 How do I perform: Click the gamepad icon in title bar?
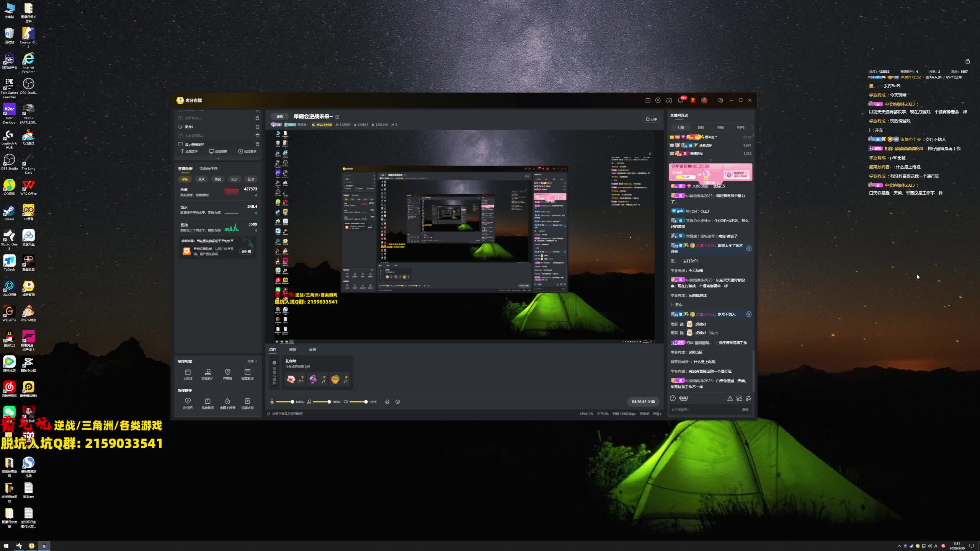[x=669, y=100]
